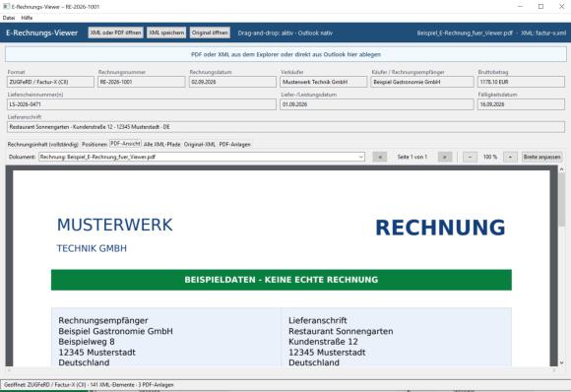
Task: Select Rechnungsinhalt (vollständig) tab
Action: 43,144
